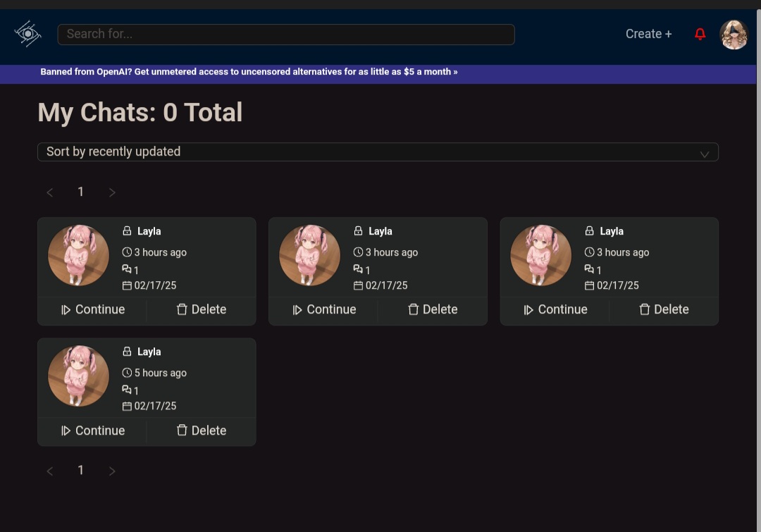Click the lock icon on the 5-hours-ago chat

click(x=127, y=352)
